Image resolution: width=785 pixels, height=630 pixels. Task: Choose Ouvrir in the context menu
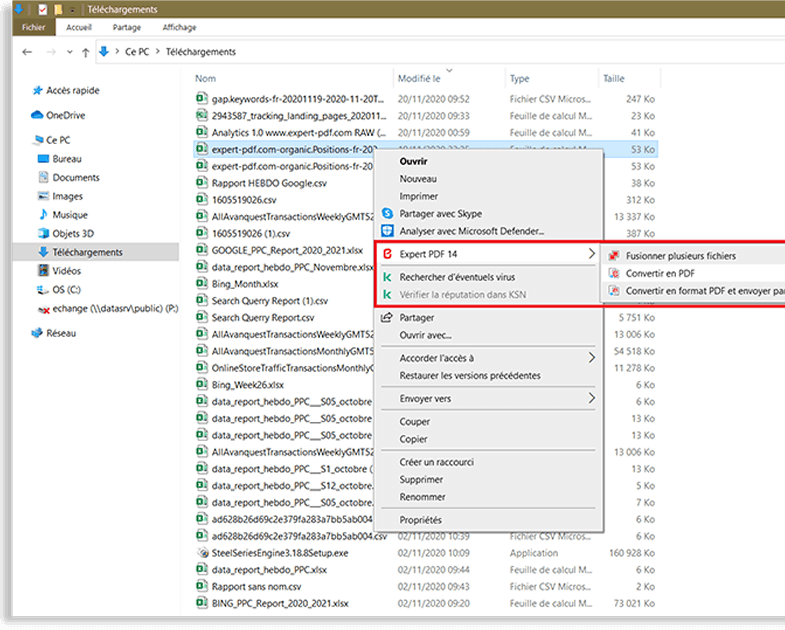pyautogui.click(x=414, y=161)
